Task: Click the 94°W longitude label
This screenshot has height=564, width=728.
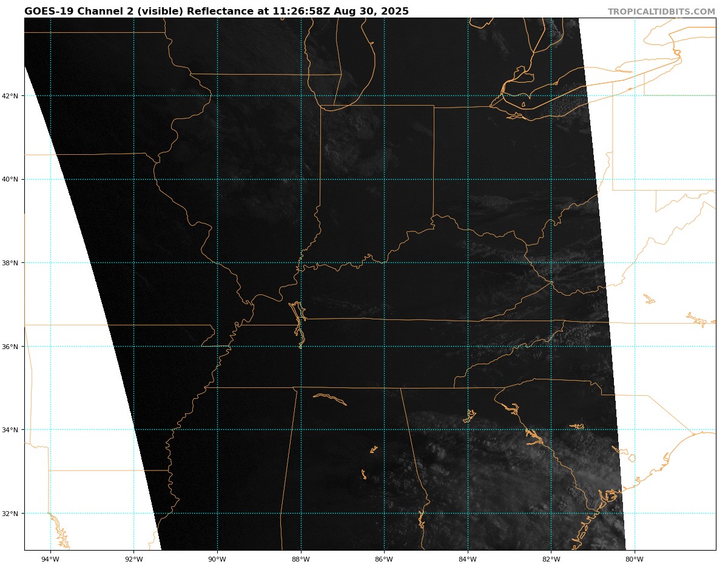Action: [50, 559]
